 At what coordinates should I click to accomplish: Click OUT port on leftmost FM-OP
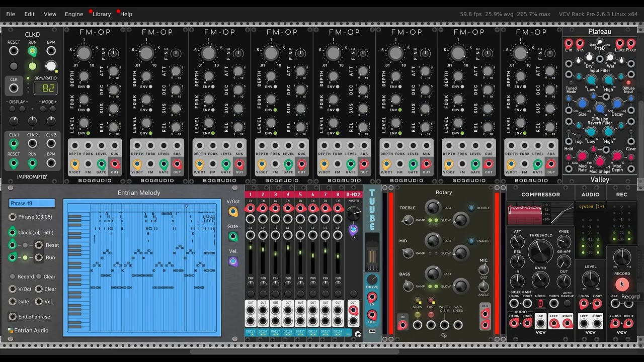(115, 164)
